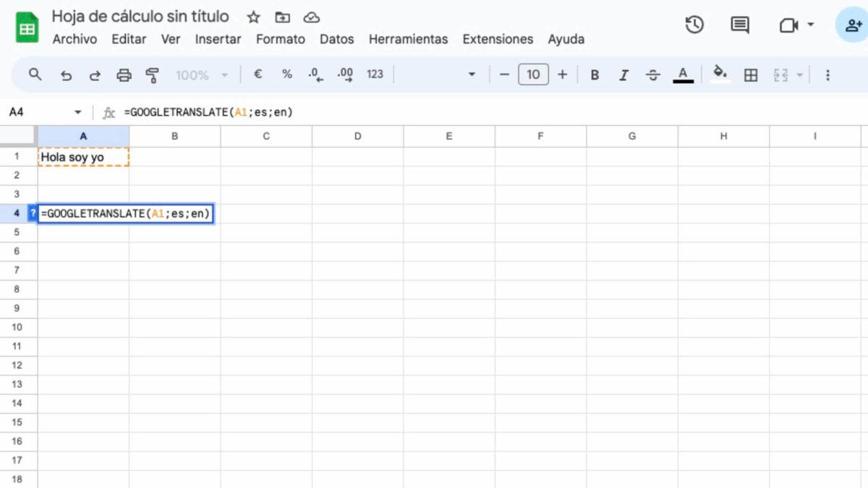Click the font size 10 field
Screen dimensions: 868x488
pos(533,74)
